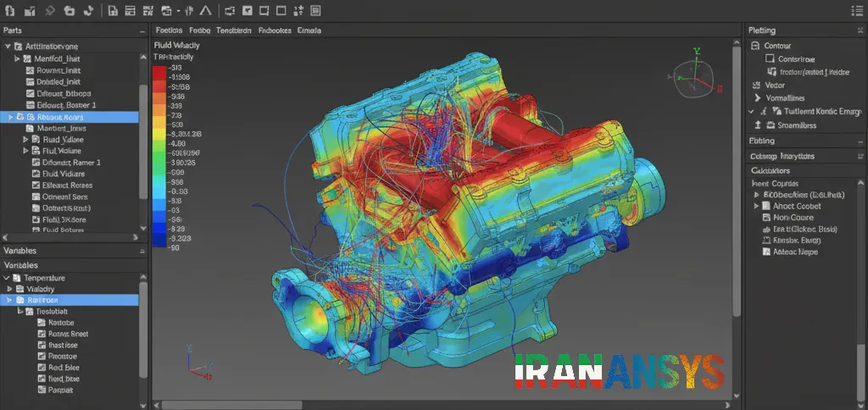Open the list menu icon at the top-right corner
This screenshot has width=868, height=410.
tap(855, 10)
